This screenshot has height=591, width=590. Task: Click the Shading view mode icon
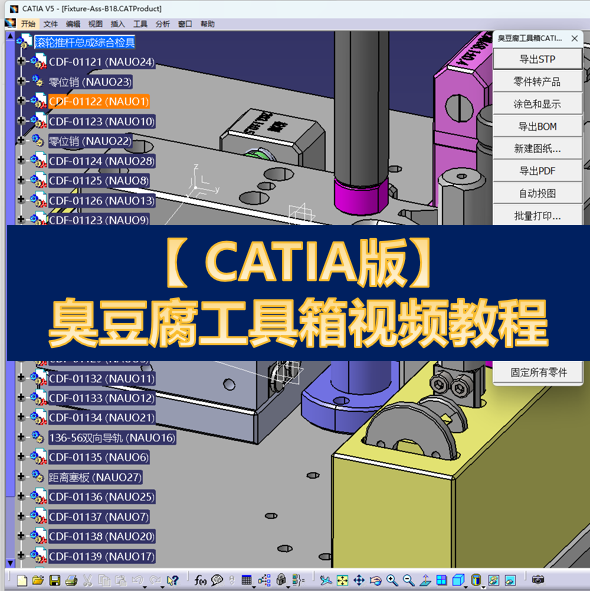tap(476, 580)
